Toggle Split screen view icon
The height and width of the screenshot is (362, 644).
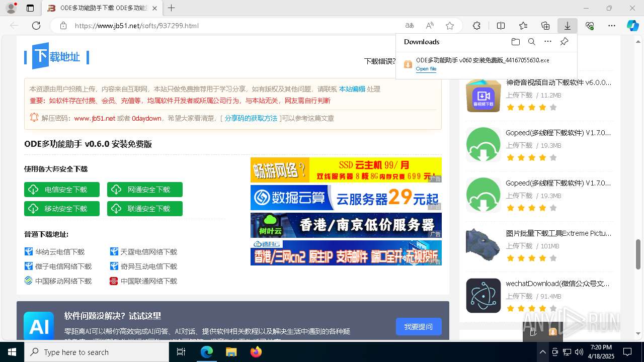[501, 26]
